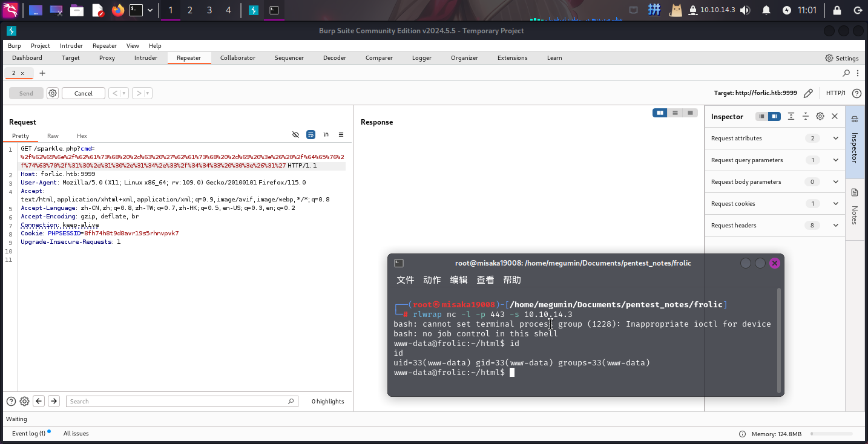Expand all Inspector sections icon

coord(791,116)
